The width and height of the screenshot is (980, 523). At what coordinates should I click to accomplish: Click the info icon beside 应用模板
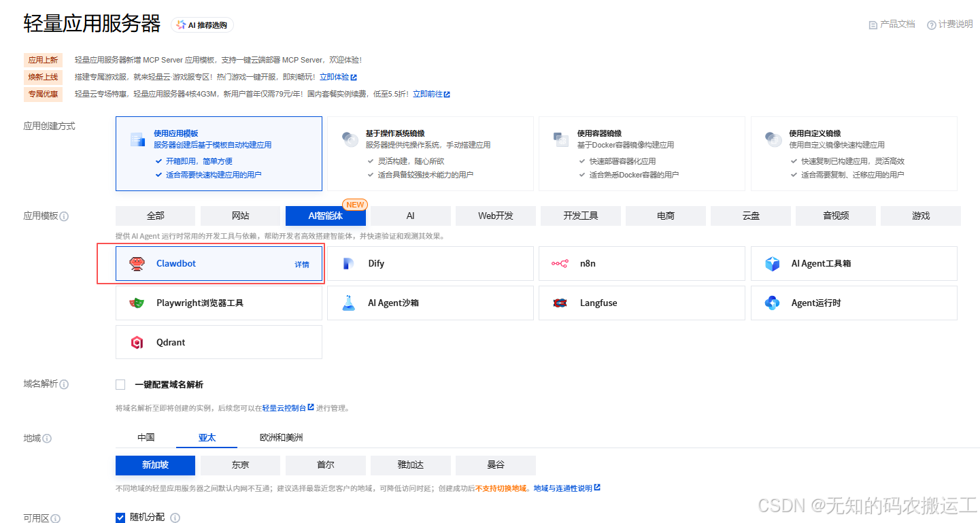(x=65, y=216)
